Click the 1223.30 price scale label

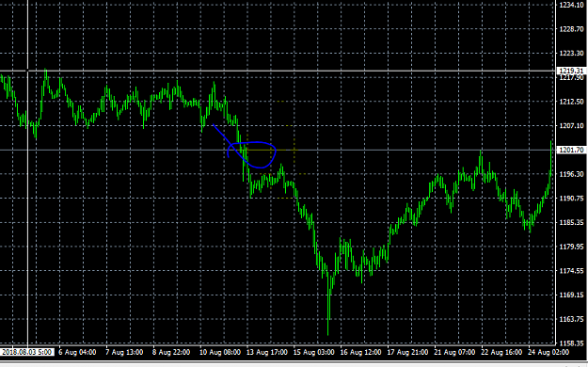(572, 54)
